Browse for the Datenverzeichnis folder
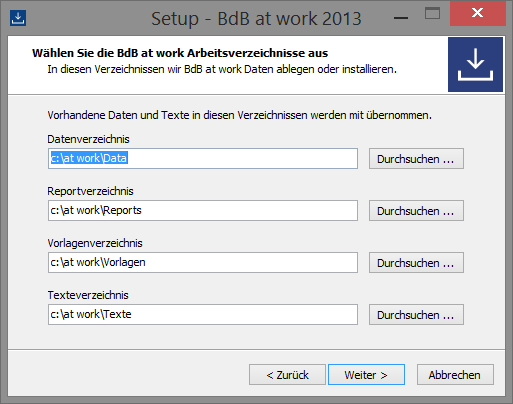Viewport: 513px width, 404px height. (x=416, y=159)
